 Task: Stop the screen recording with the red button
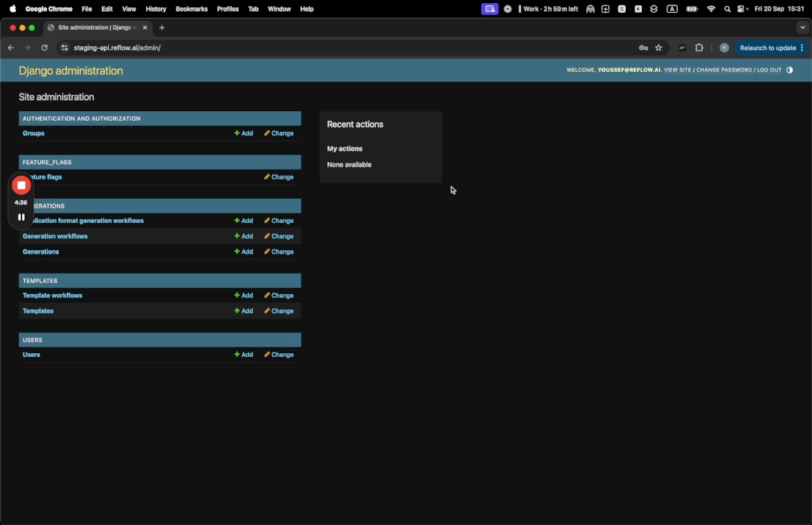point(21,185)
